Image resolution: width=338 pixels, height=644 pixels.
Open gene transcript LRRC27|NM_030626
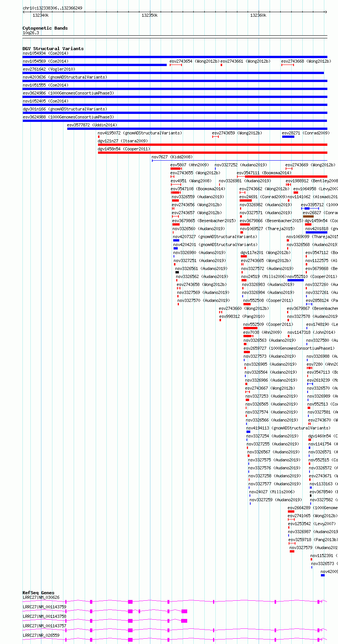pyautogui.click(x=41, y=597)
